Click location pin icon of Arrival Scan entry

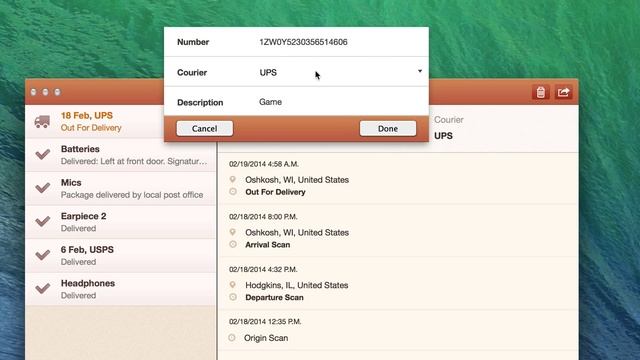pos(233,232)
